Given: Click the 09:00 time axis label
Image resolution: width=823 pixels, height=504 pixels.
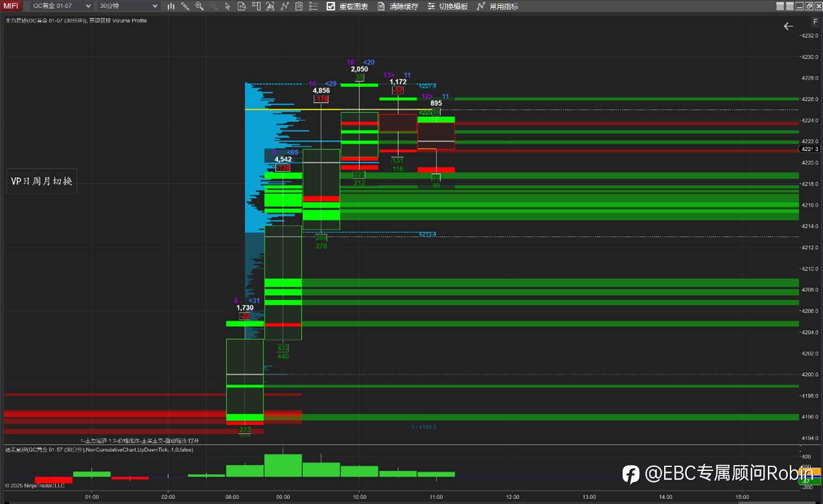Looking at the screenshot, I should 283,497.
